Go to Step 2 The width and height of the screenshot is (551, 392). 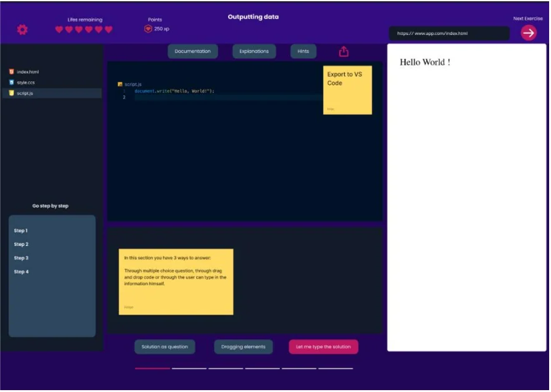pos(21,244)
